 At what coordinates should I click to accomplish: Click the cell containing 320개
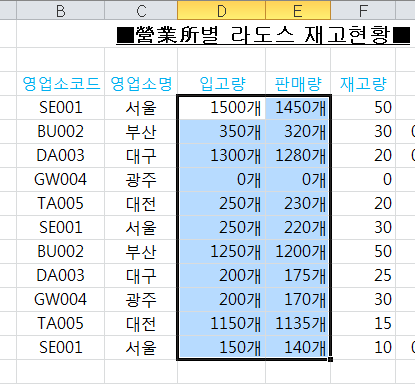click(298, 131)
